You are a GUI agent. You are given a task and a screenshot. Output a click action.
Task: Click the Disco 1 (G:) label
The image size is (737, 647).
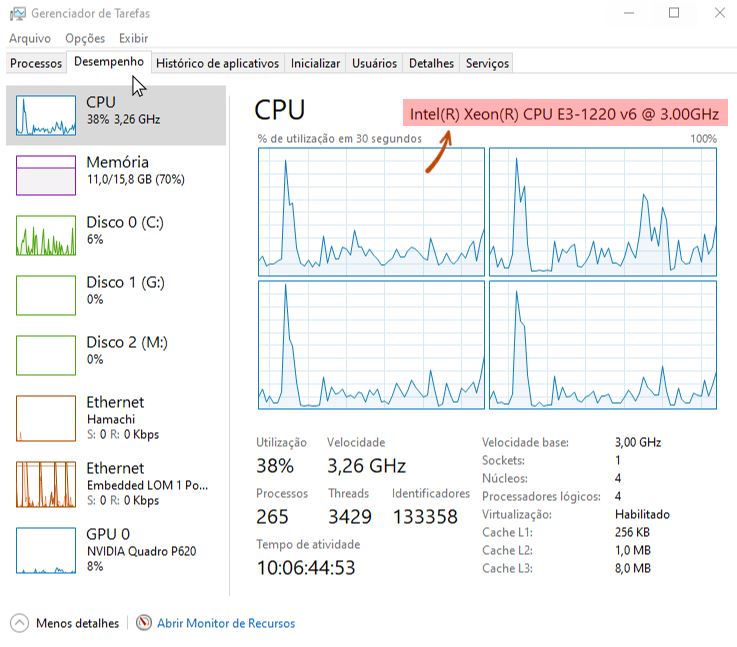click(x=125, y=282)
